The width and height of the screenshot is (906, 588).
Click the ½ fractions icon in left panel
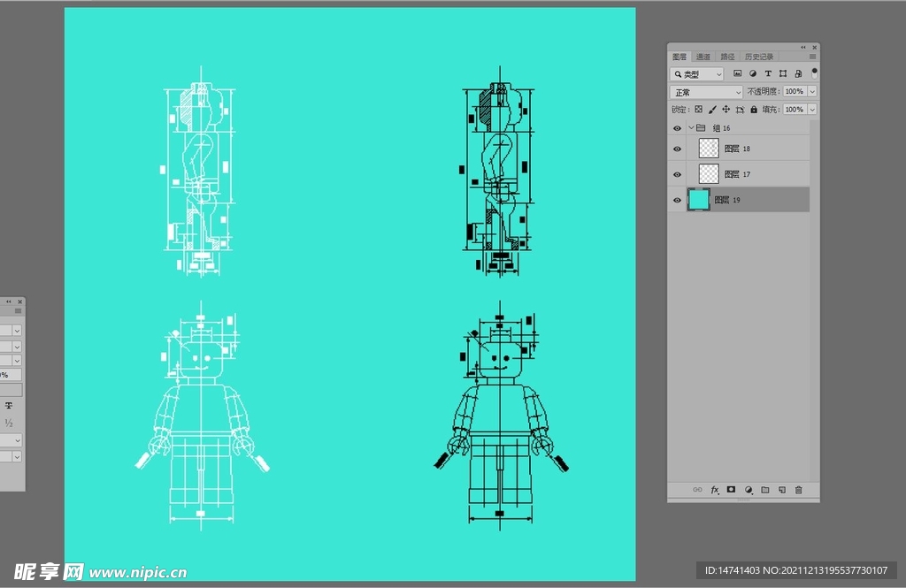click(9, 423)
